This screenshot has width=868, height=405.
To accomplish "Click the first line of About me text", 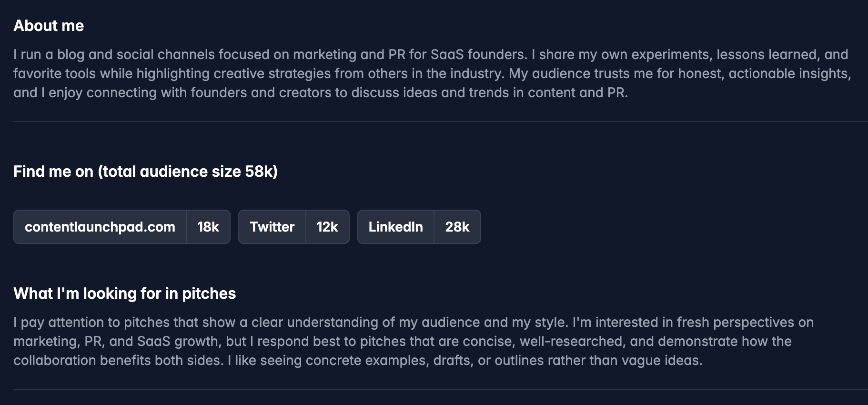I will (429, 54).
